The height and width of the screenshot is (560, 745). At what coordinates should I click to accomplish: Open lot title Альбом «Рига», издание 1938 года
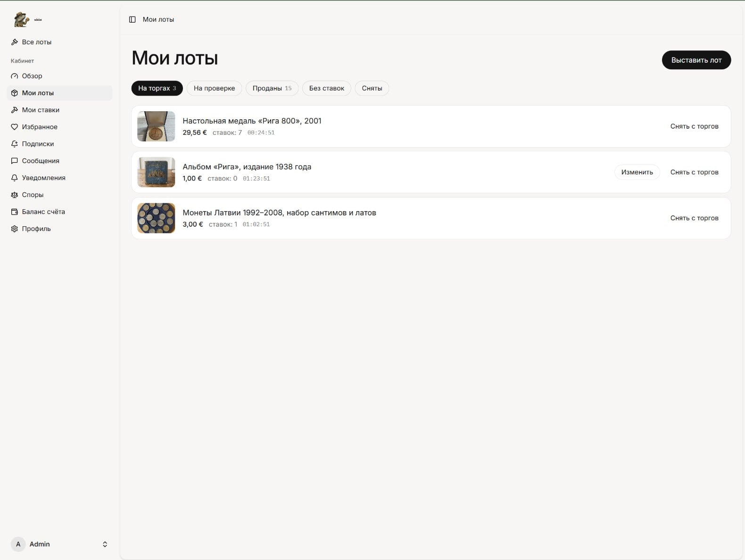point(247,166)
